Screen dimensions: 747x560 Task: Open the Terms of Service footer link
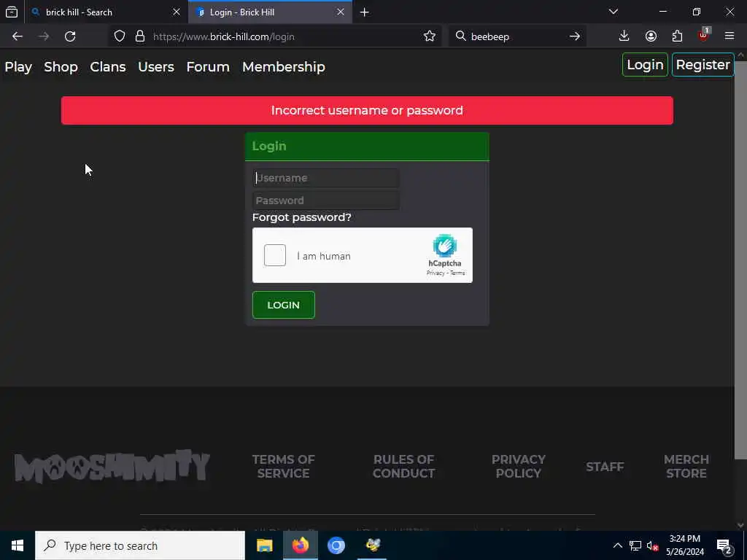coord(284,466)
